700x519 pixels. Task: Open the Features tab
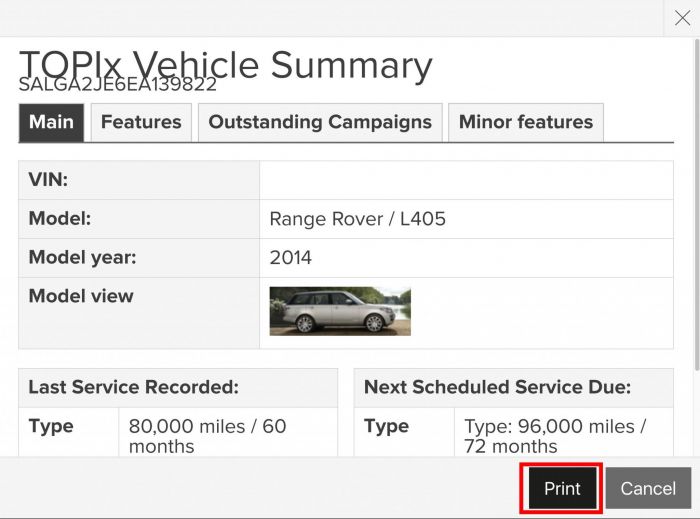[141, 122]
